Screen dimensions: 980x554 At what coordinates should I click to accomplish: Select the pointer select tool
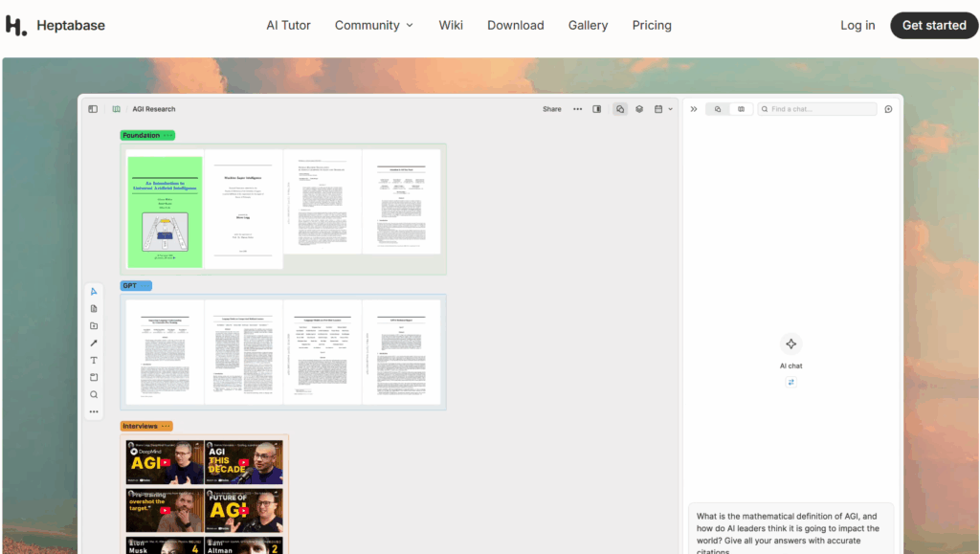click(x=94, y=292)
